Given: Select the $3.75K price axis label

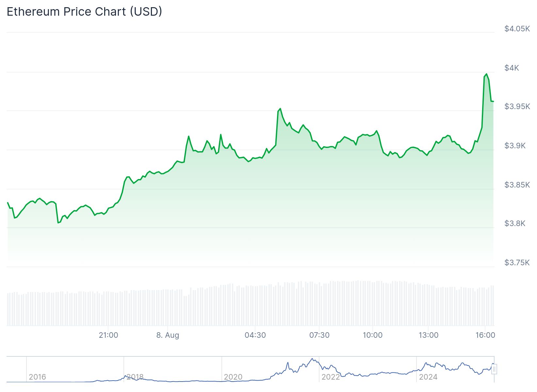Looking at the screenshot, I should (x=517, y=263).
